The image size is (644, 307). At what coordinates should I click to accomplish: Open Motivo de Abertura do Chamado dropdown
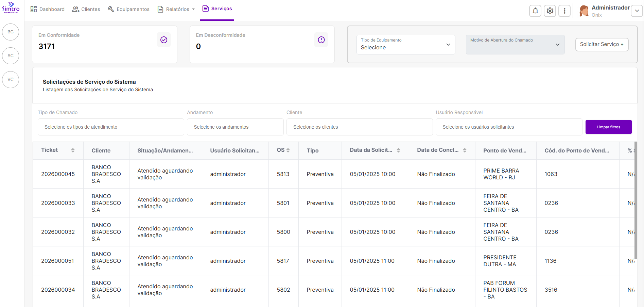coord(515,45)
